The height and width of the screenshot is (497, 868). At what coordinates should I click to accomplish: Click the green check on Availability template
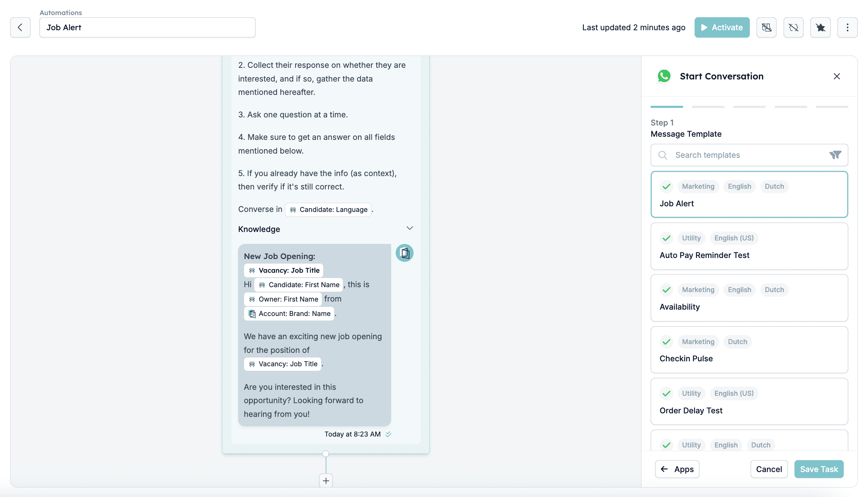tap(666, 290)
